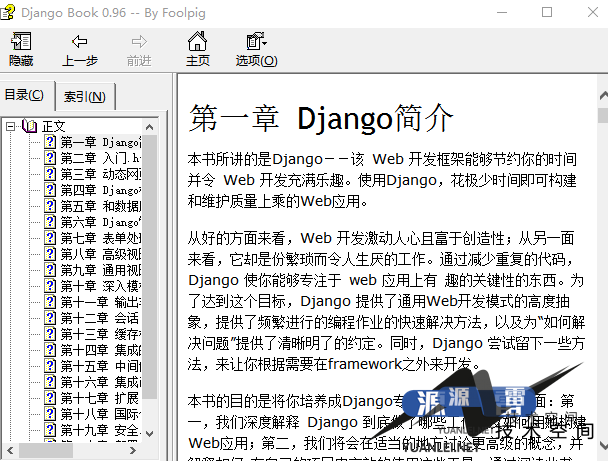Click the page icon of 第十七章 扩展
The height and width of the screenshot is (461, 608).
point(50,398)
